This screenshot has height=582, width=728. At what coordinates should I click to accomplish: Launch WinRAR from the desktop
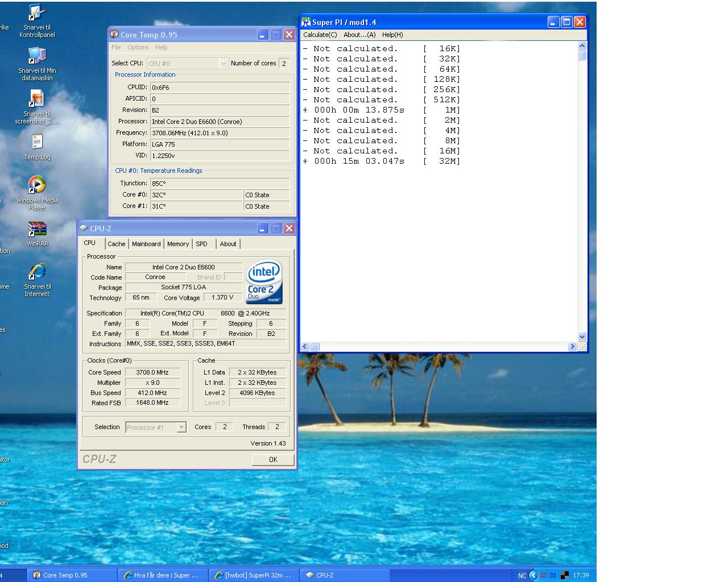coord(37,234)
